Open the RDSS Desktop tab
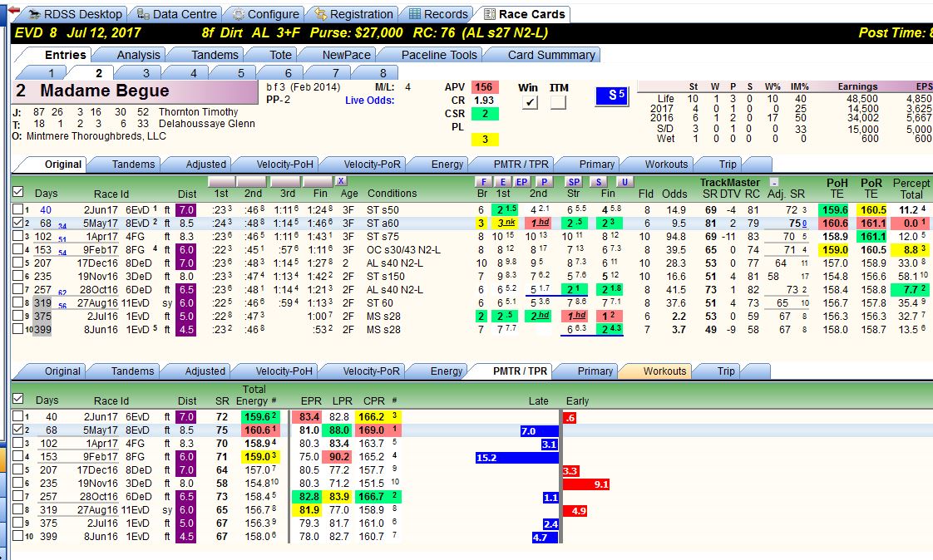 tap(76, 13)
